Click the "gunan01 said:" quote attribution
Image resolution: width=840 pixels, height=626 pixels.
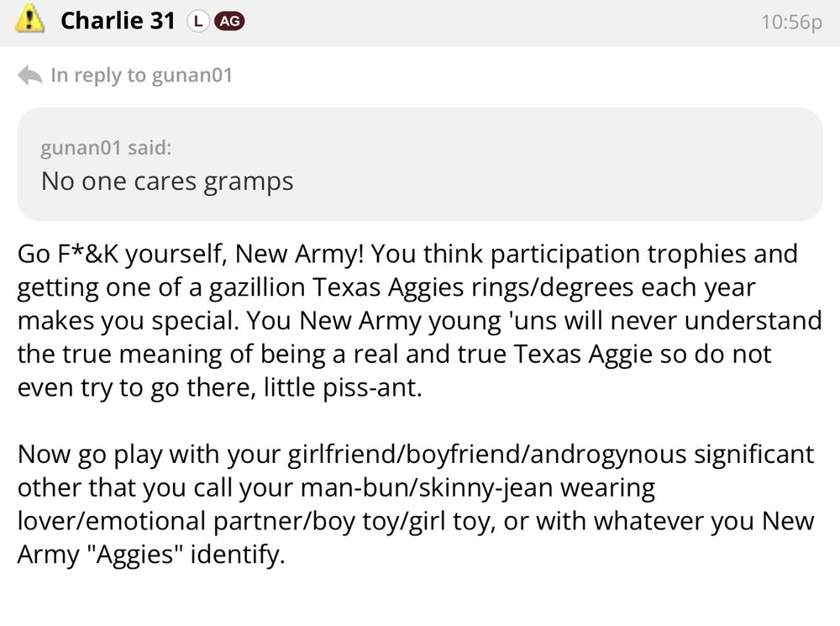pyautogui.click(x=106, y=149)
